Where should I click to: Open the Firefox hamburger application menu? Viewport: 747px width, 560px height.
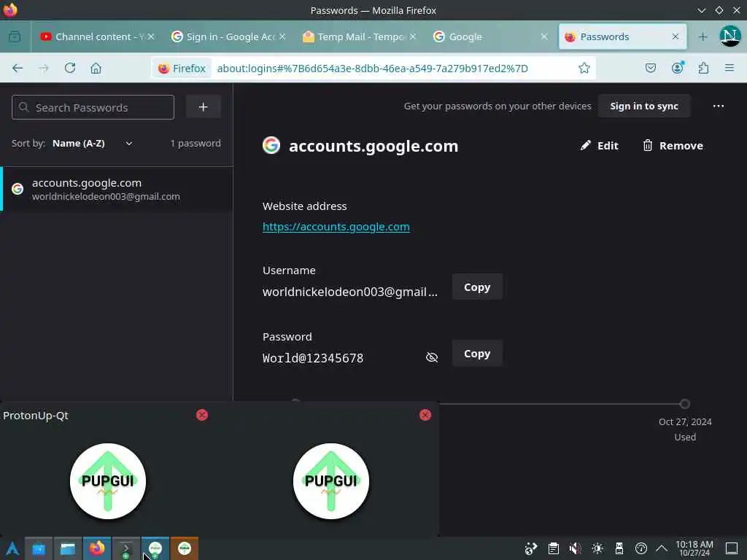[x=729, y=68]
